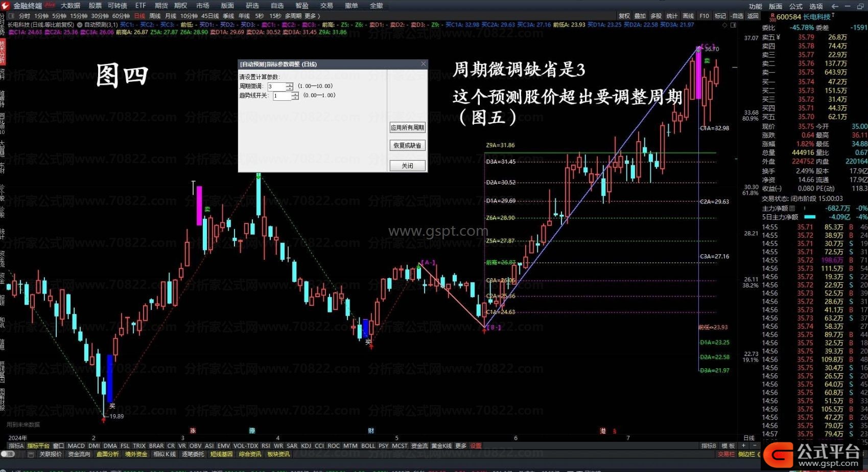Expand the 更多 periods list
Image resolution: width=868 pixels, height=472 pixels.
[312, 16]
